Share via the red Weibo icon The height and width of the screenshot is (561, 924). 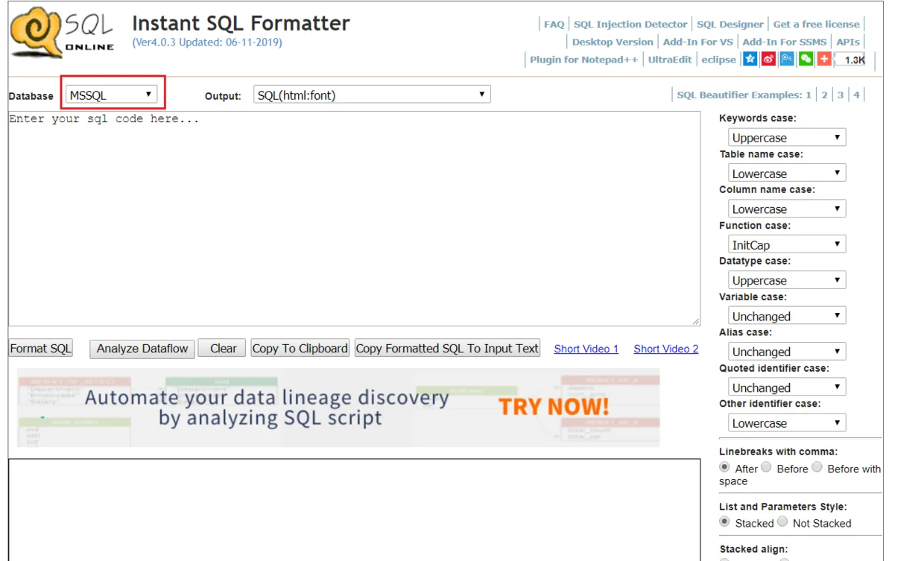769,59
